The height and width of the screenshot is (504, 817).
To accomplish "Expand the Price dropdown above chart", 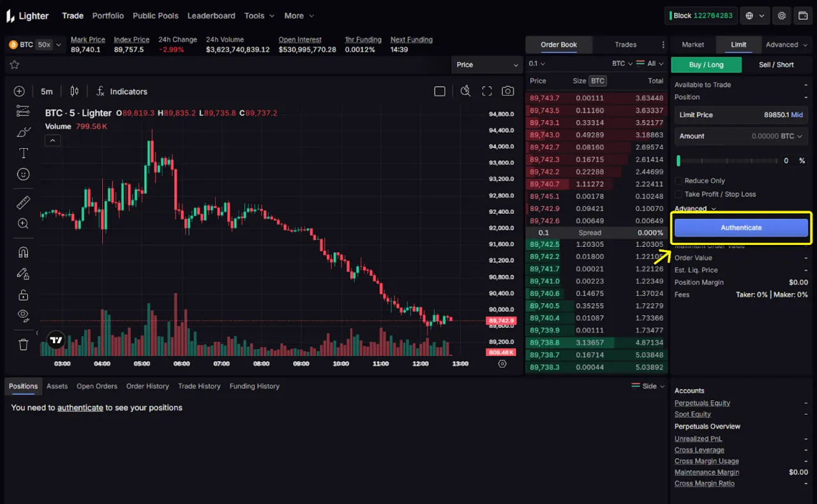I will click(x=487, y=64).
